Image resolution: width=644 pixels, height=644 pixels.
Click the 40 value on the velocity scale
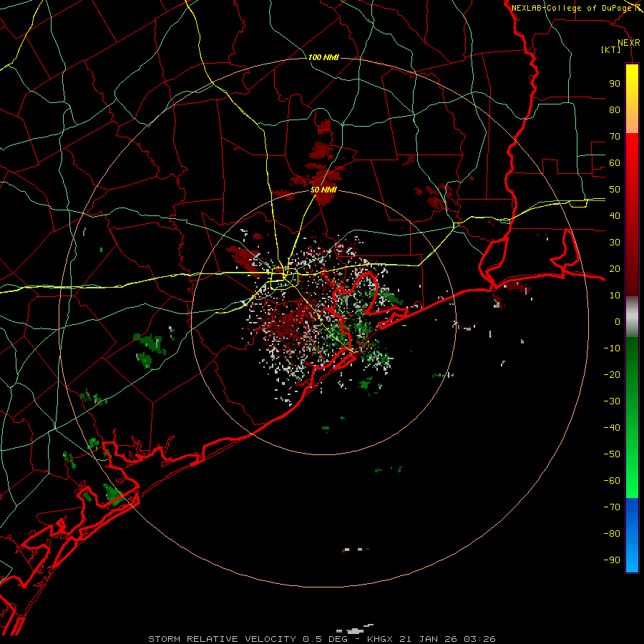point(615,215)
